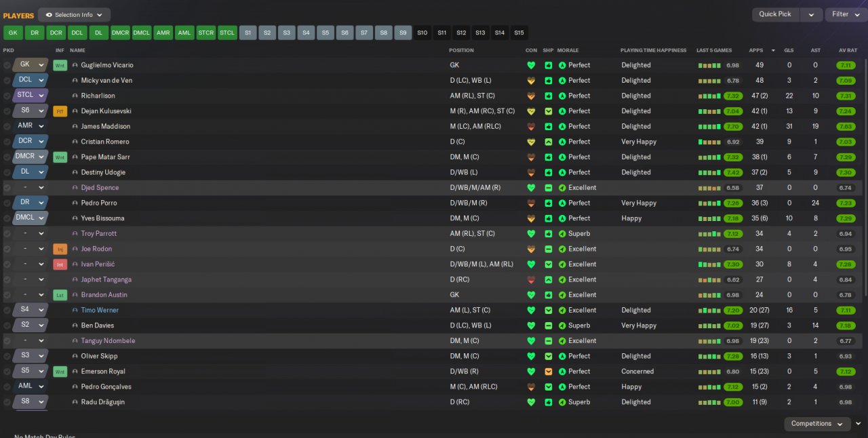Click Destiny Udogie's 7.42 last-game rating badge
Image resolution: width=868 pixels, height=438 pixels.
point(733,172)
